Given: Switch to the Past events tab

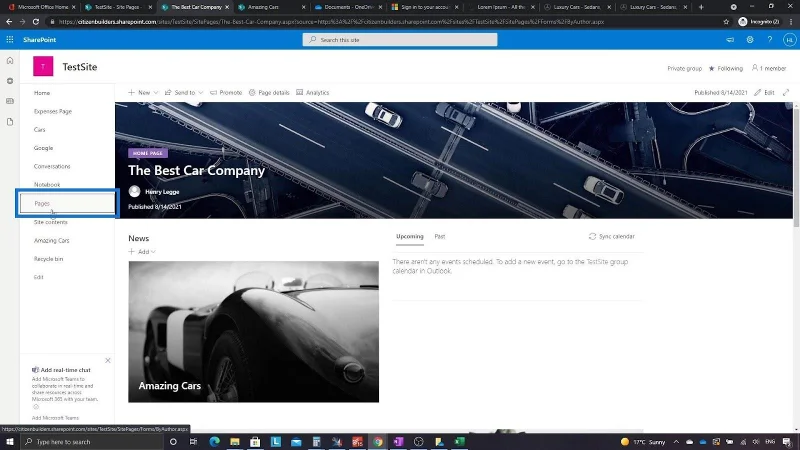Looking at the screenshot, I should point(440,236).
